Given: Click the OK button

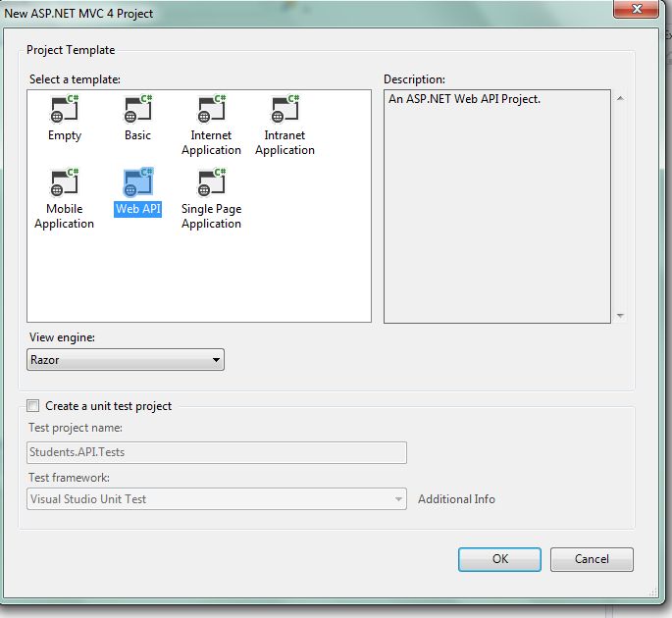Looking at the screenshot, I should click(x=499, y=559).
